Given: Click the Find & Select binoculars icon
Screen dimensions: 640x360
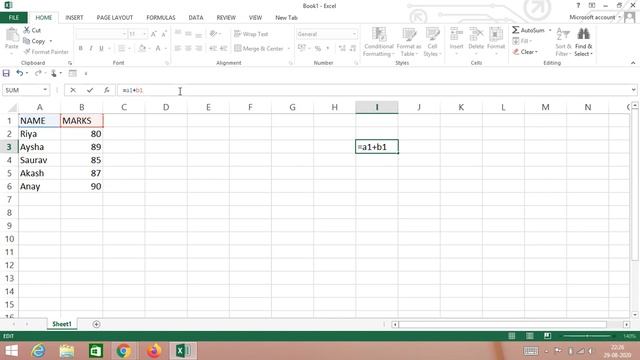Looking at the screenshot, I should pos(583,34).
